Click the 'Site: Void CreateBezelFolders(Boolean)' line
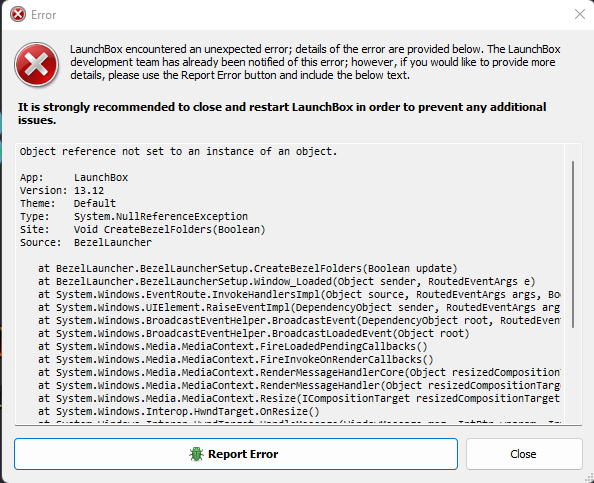 (x=142, y=230)
